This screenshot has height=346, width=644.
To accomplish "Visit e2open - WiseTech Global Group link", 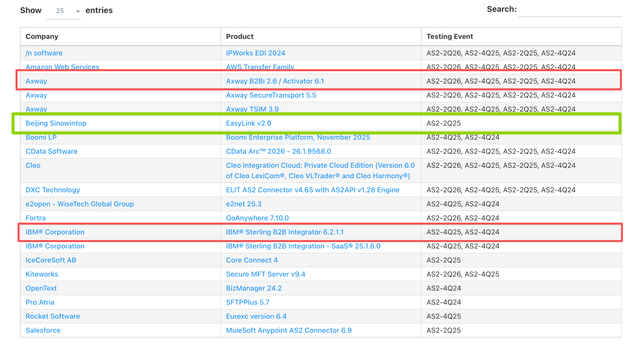I will tap(80, 204).
